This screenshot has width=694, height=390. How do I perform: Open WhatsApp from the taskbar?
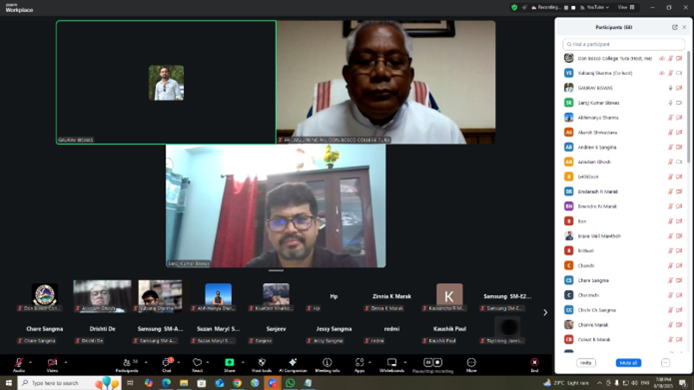point(290,383)
